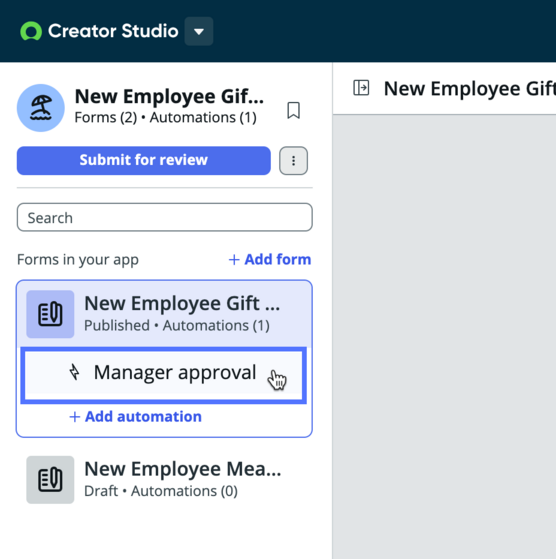This screenshot has height=559, width=556.
Task: Toggle the sidebar panel collapse icon
Action: [361, 88]
